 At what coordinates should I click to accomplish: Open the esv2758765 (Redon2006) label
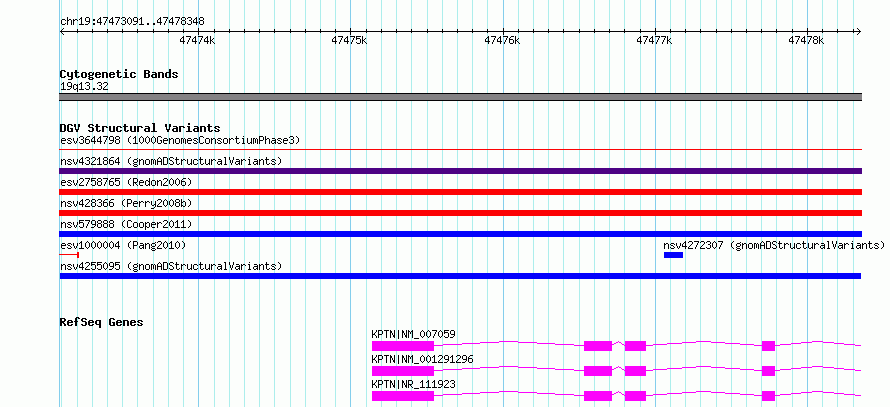click(126, 182)
